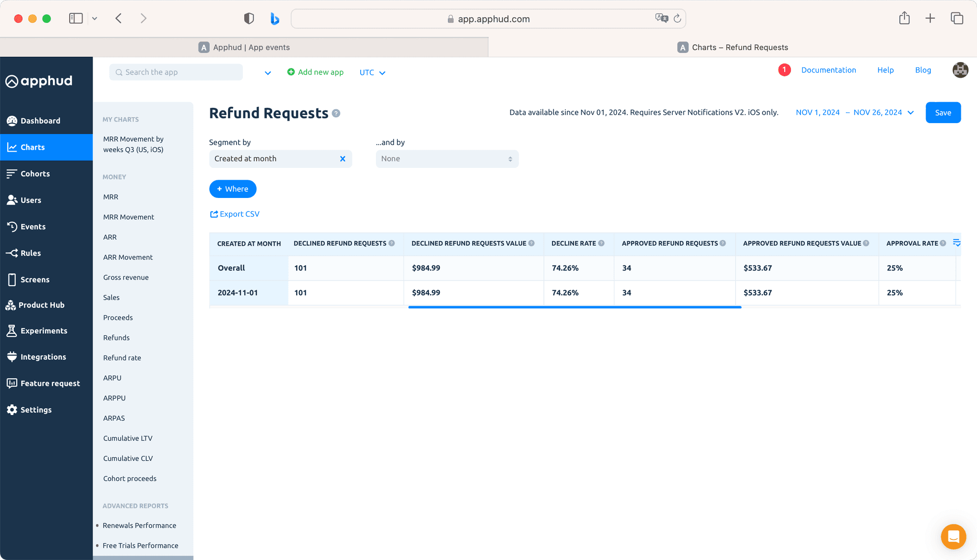
Task: Open the orange chat support widget
Action: (x=953, y=537)
